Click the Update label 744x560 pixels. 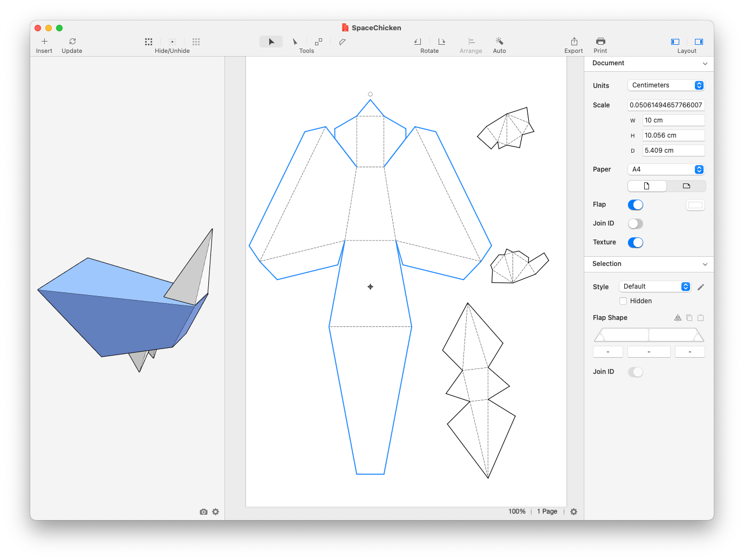pyautogui.click(x=72, y=51)
